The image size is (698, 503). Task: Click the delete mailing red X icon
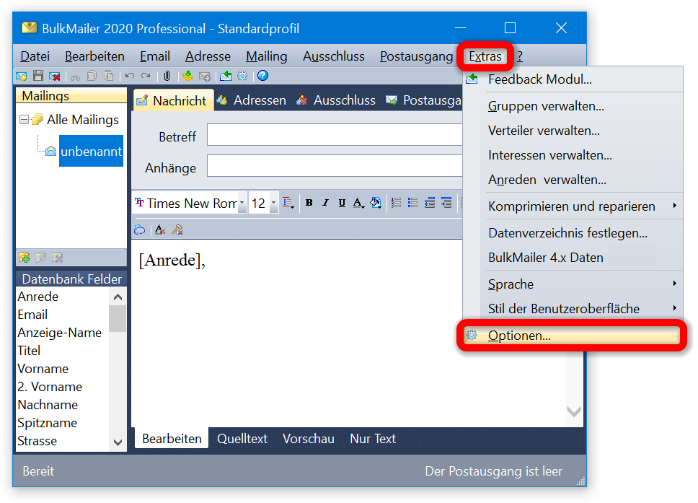click(55, 77)
